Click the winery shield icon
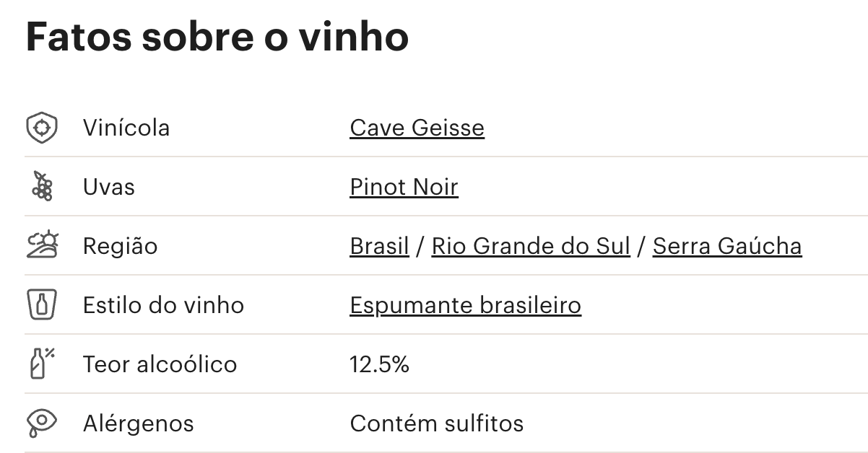 [42, 128]
